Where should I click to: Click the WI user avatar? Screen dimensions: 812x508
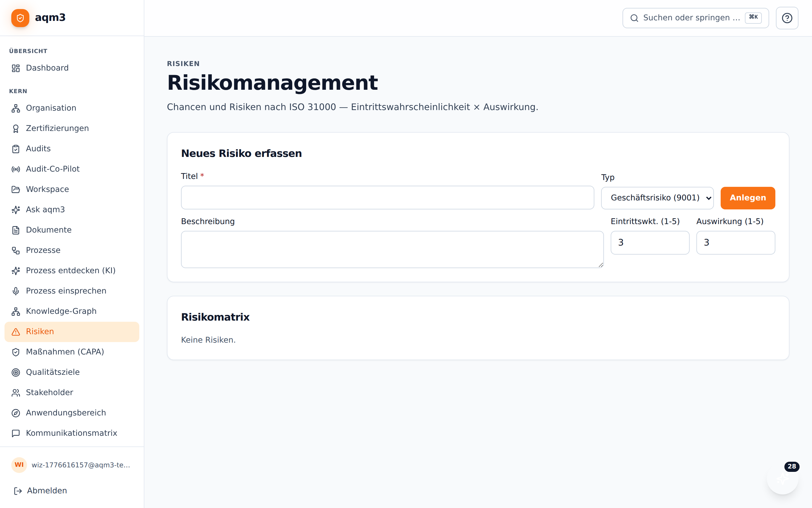pyautogui.click(x=19, y=465)
